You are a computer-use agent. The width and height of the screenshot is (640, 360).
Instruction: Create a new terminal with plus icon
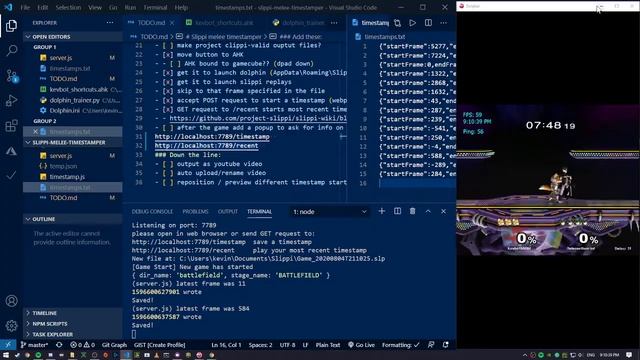point(382,211)
